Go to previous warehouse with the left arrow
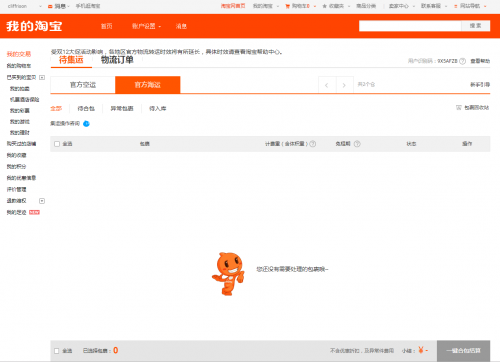 click(327, 85)
